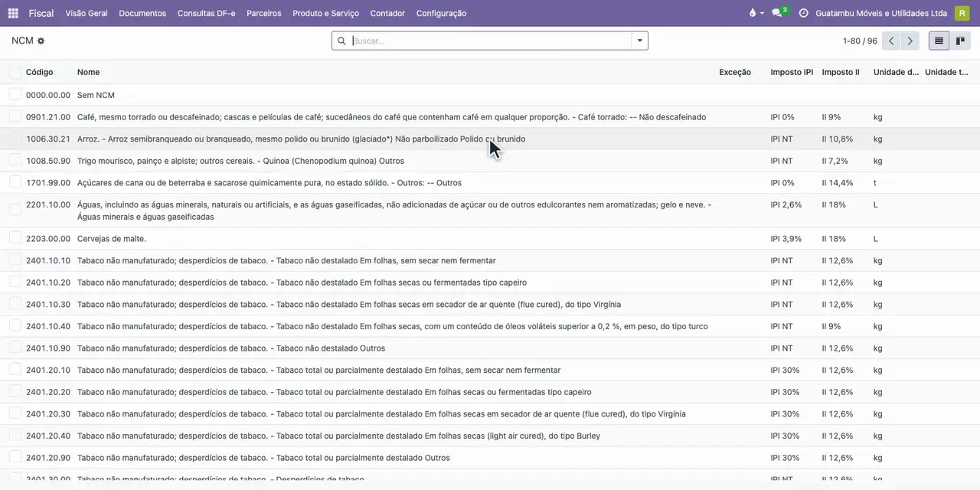Screen dimensions: 980x490
Task: Open the apps grid menu icon
Action: pos(13,13)
